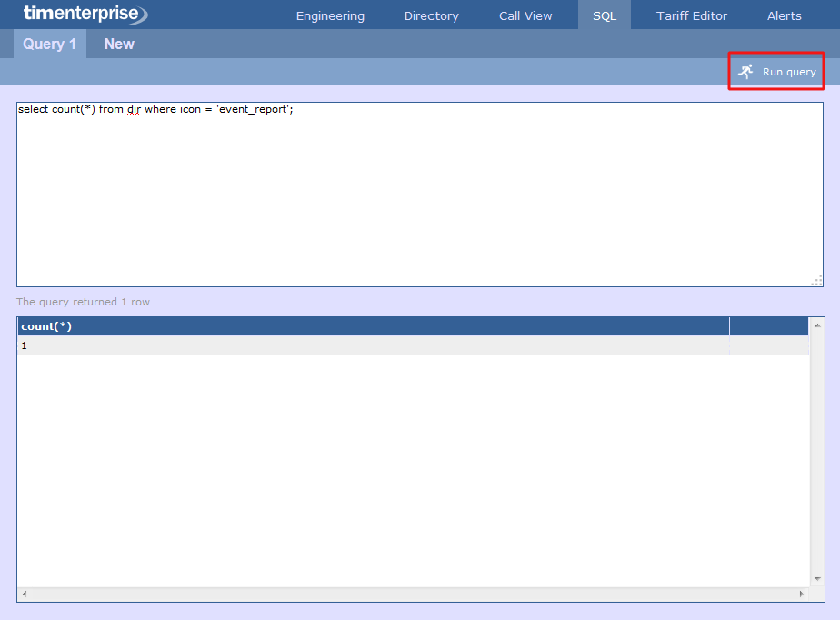Screen dimensions: 840x620
Task: View the Alerts page
Action: tap(784, 15)
